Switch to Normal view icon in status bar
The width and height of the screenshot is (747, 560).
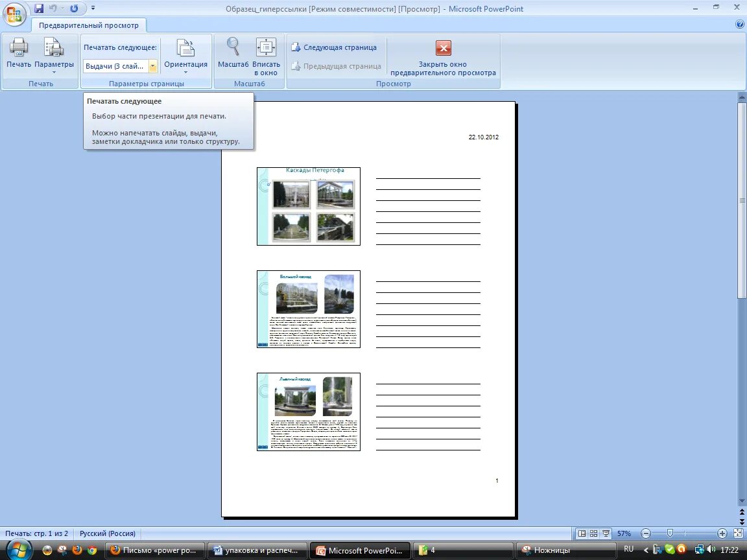[x=582, y=533]
